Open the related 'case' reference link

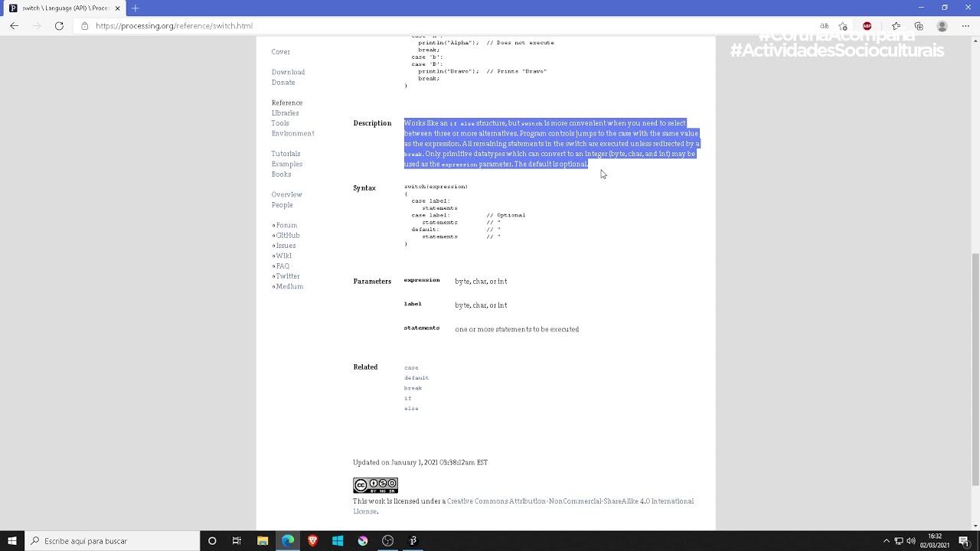pos(411,368)
